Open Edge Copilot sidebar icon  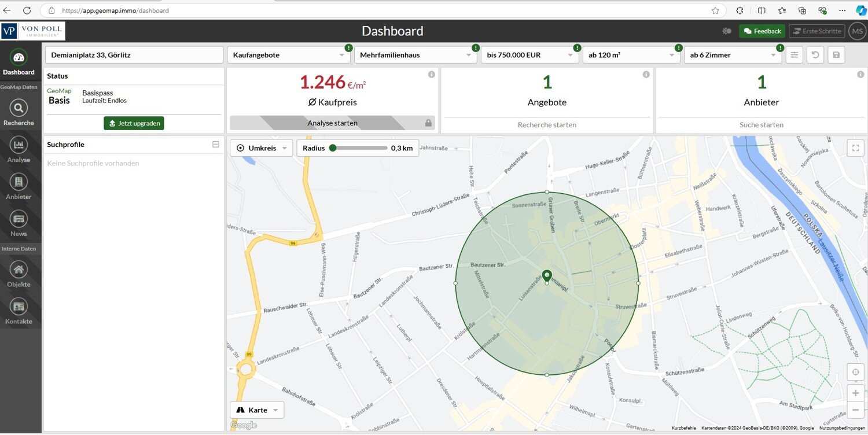[x=861, y=10]
